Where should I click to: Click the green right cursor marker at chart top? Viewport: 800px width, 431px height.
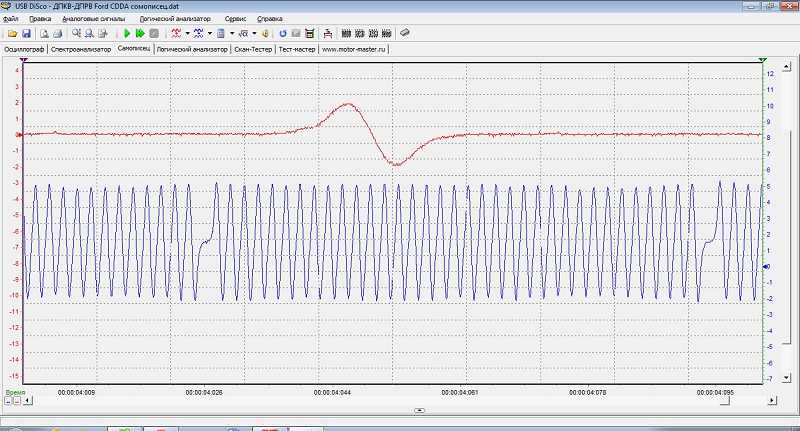762,61
